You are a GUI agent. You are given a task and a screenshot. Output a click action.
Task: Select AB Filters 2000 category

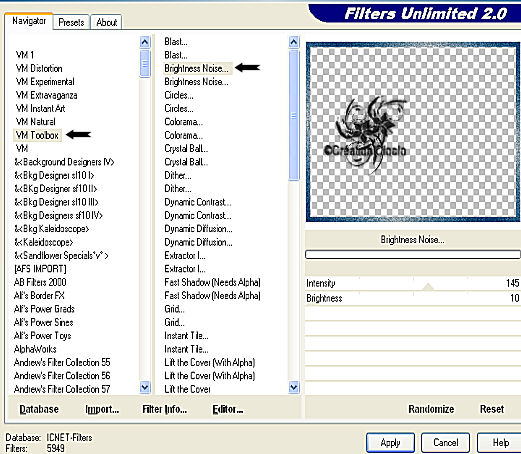(40, 282)
